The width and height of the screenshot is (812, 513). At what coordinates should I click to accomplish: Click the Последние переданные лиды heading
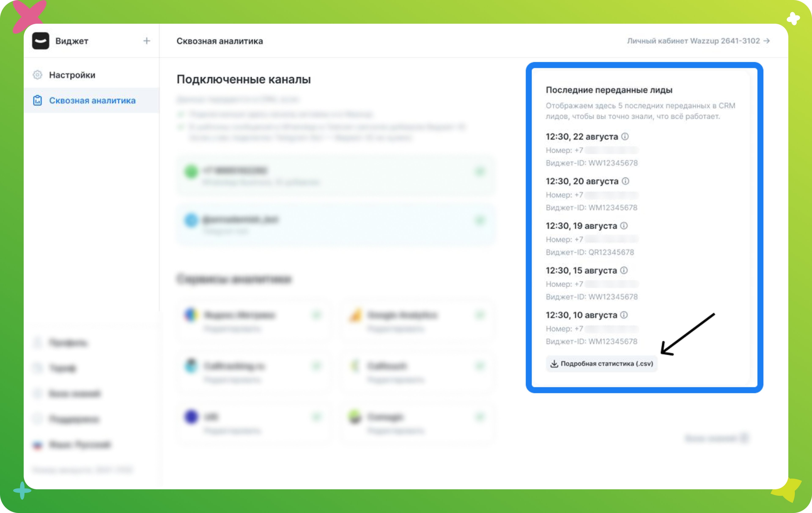coord(609,90)
